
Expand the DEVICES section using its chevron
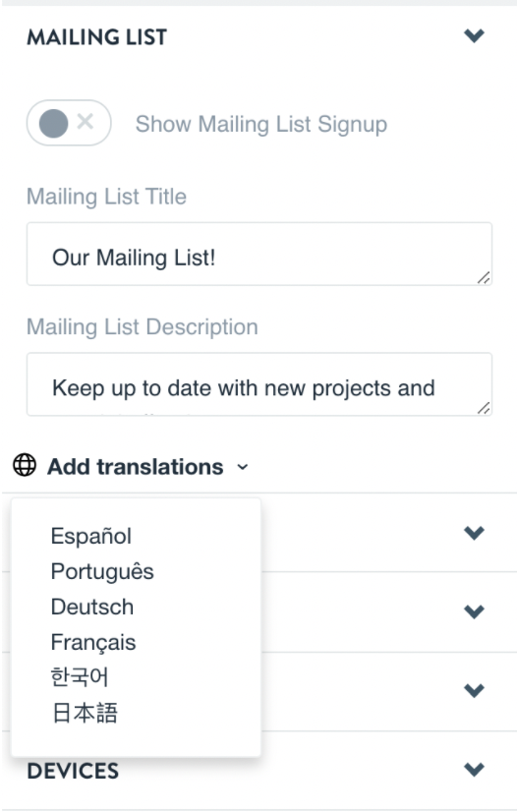pos(474,769)
